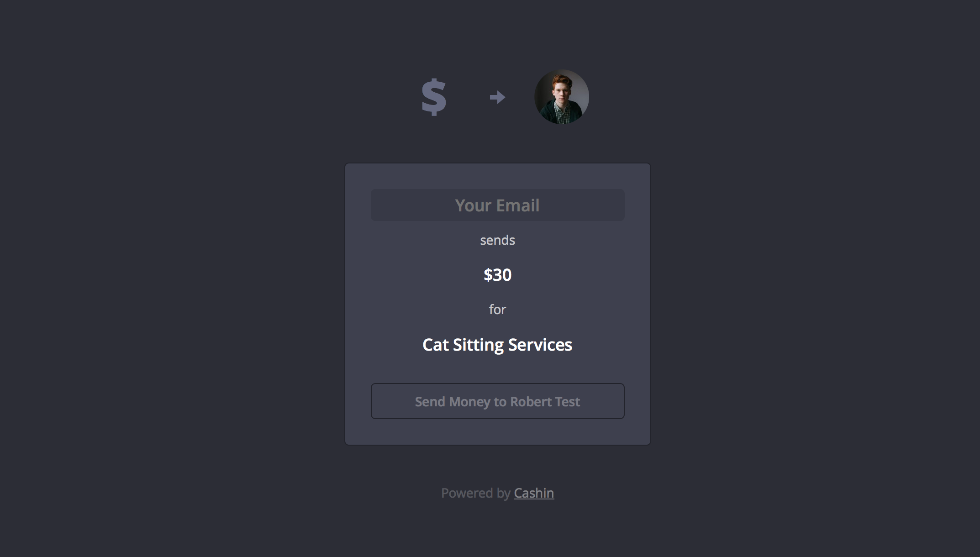Click the Cat Sitting Services heading
Screen dimensions: 980x557
[497, 344]
